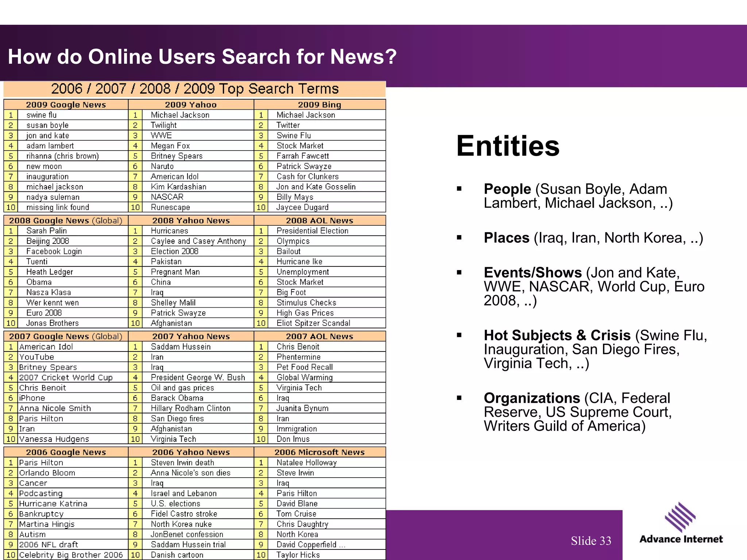Click the slide title about online users

point(202,57)
